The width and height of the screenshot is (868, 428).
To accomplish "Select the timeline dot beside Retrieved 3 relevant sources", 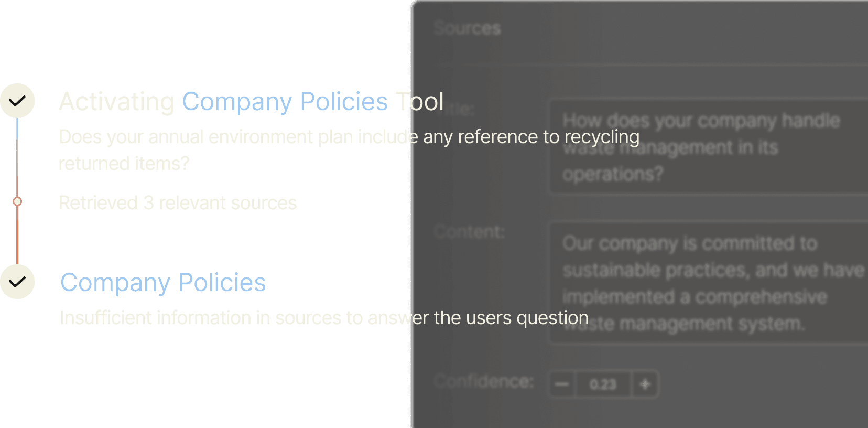I will point(17,201).
